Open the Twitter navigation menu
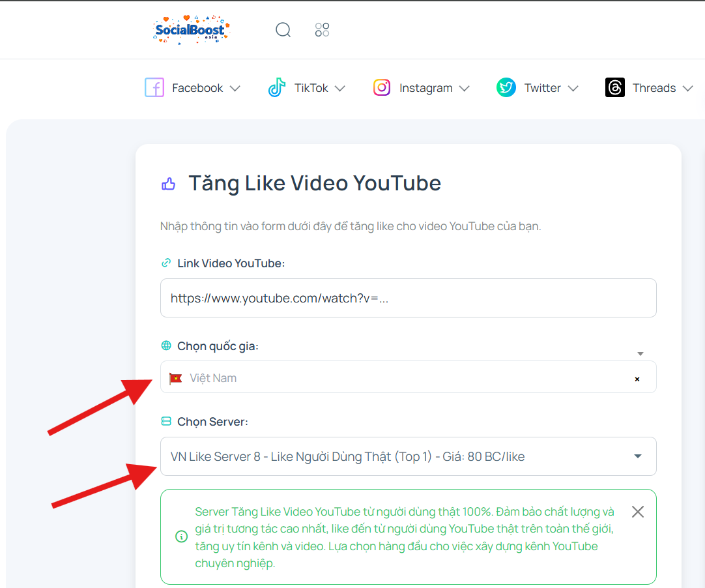The width and height of the screenshot is (705, 588). click(x=538, y=88)
